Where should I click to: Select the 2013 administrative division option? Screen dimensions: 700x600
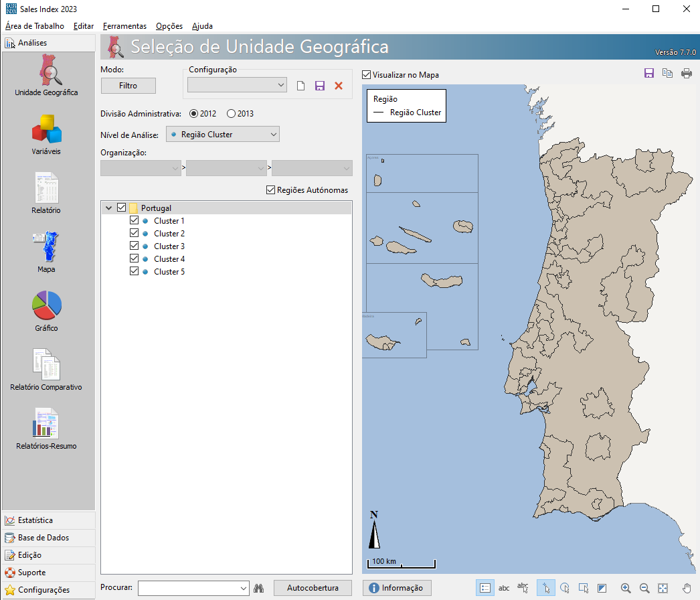pos(232,114)
